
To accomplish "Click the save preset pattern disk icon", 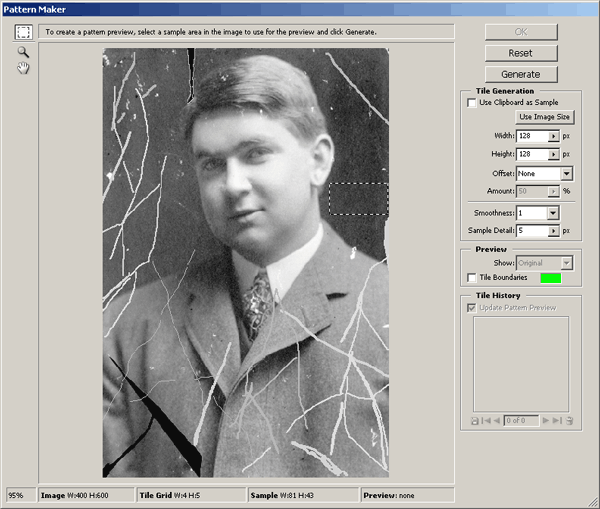I will [474, 421].
